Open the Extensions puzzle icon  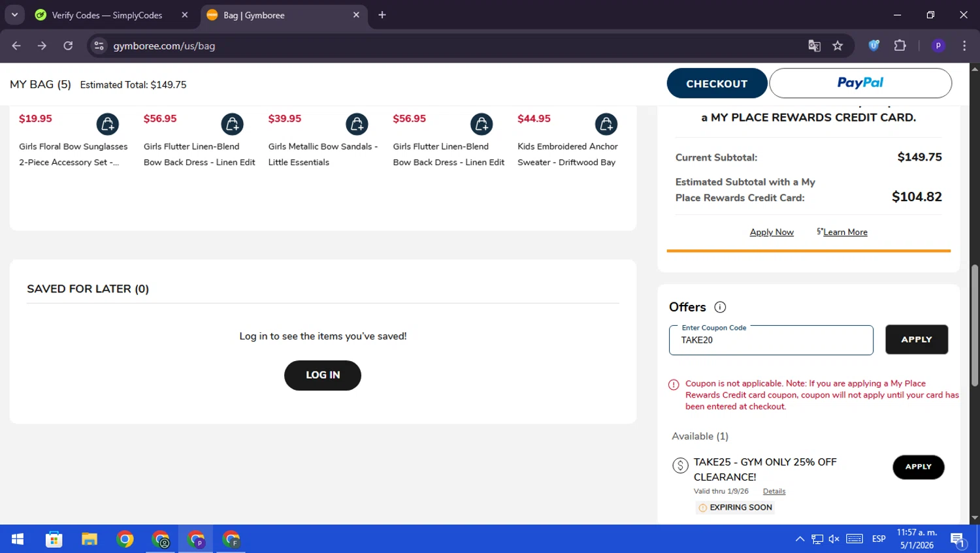click(900, 46)
